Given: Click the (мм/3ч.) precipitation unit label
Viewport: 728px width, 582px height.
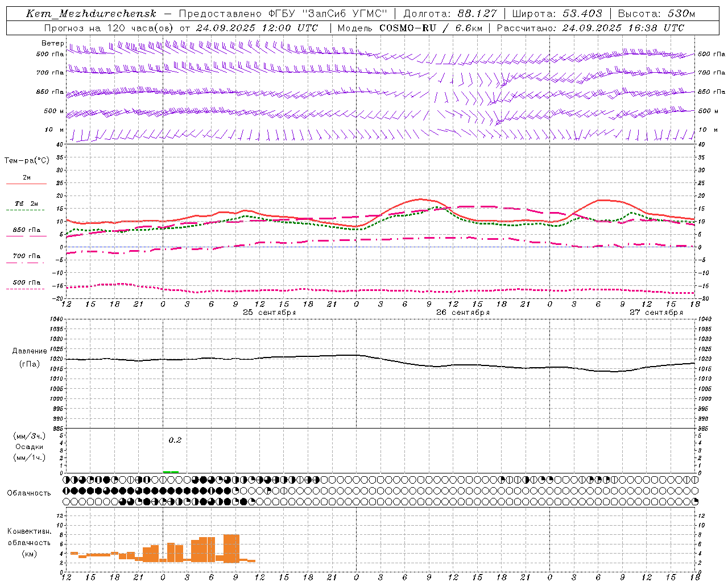Looking at the screenshot, I should pos(29,436).
